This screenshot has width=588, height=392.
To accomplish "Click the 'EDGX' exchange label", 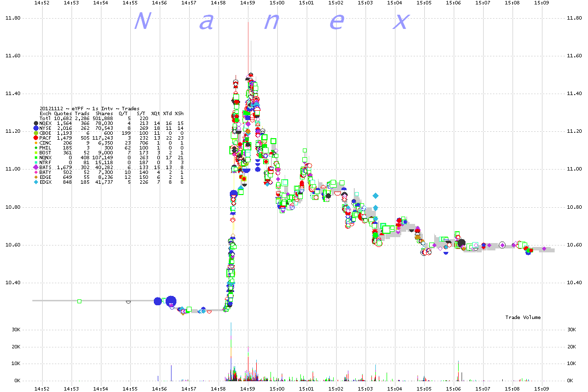I will pyautogui.click(x=45, y=182).
